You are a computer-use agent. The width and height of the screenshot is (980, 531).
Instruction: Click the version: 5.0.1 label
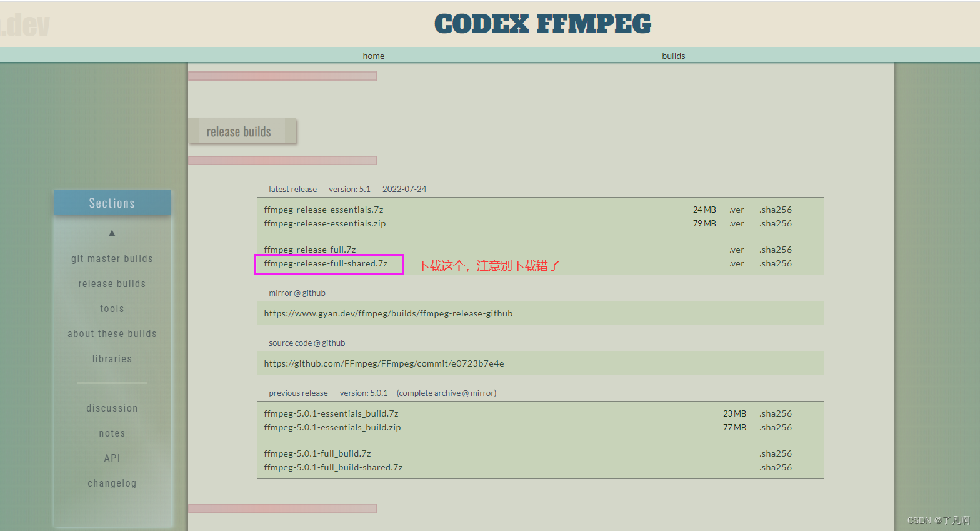pos(364,393)
